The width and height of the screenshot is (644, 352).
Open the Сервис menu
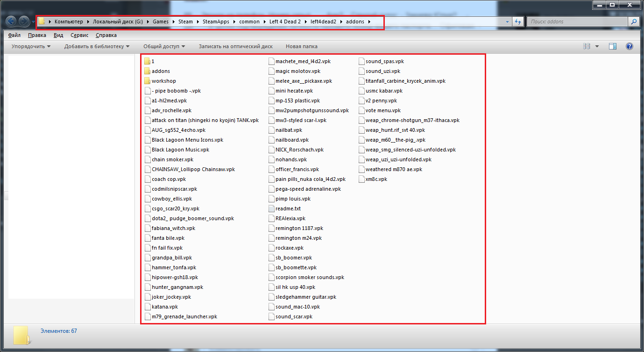click(79, 35)
